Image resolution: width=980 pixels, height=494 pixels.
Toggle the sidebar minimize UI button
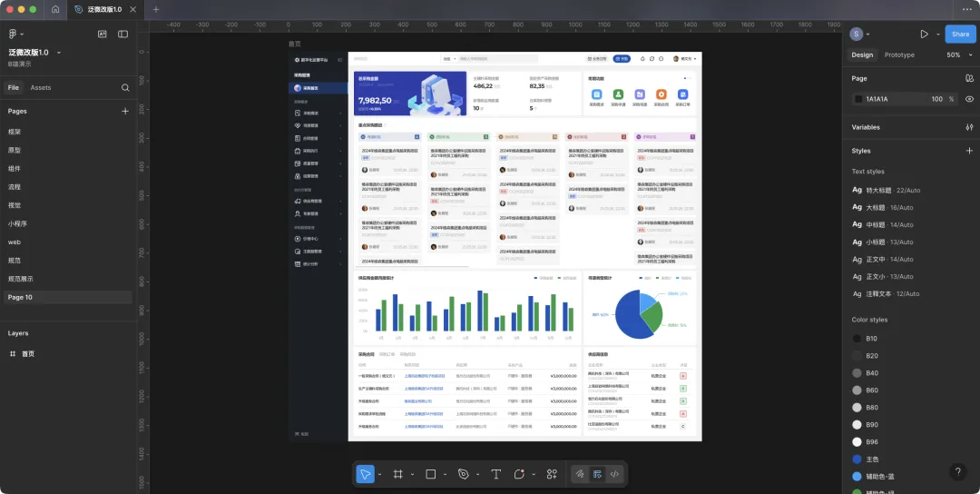coord(123,34)
